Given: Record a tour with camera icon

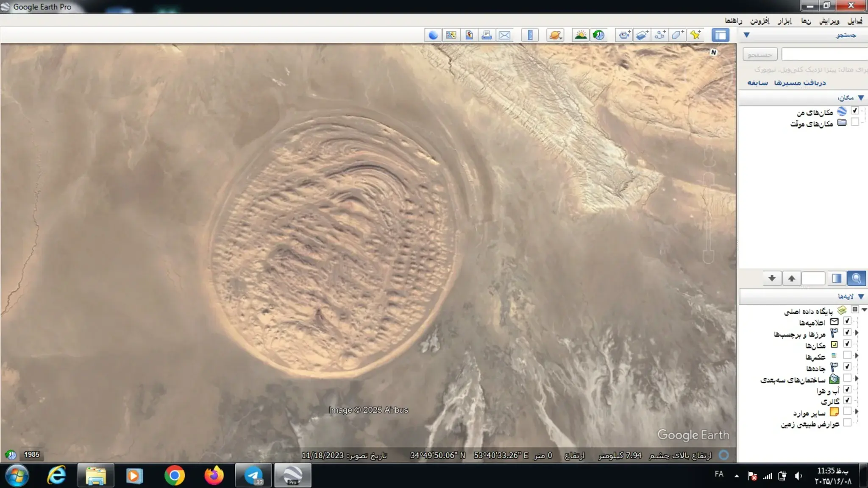Looking at the screenshot, I should 624,35.
